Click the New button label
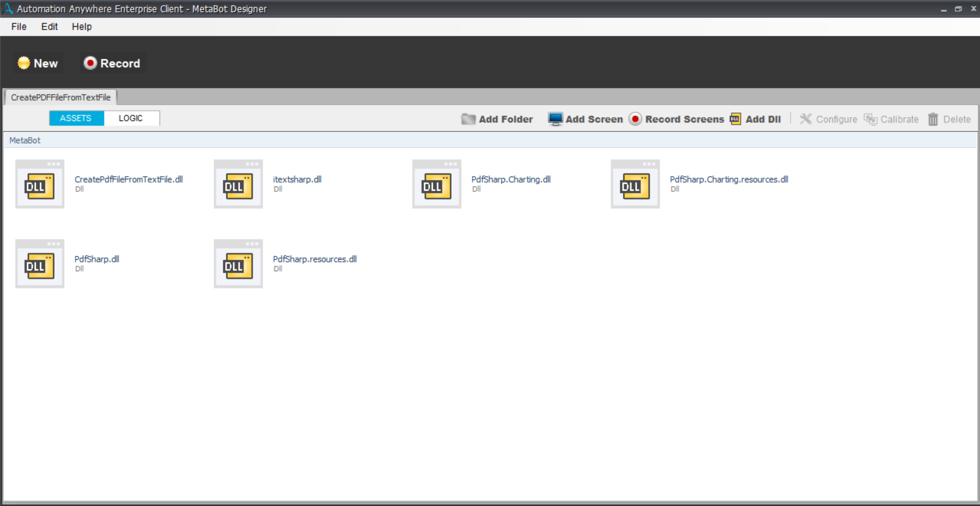Image resolution: width=980 pixels, height=506 pixels. (x=45, y=63)
